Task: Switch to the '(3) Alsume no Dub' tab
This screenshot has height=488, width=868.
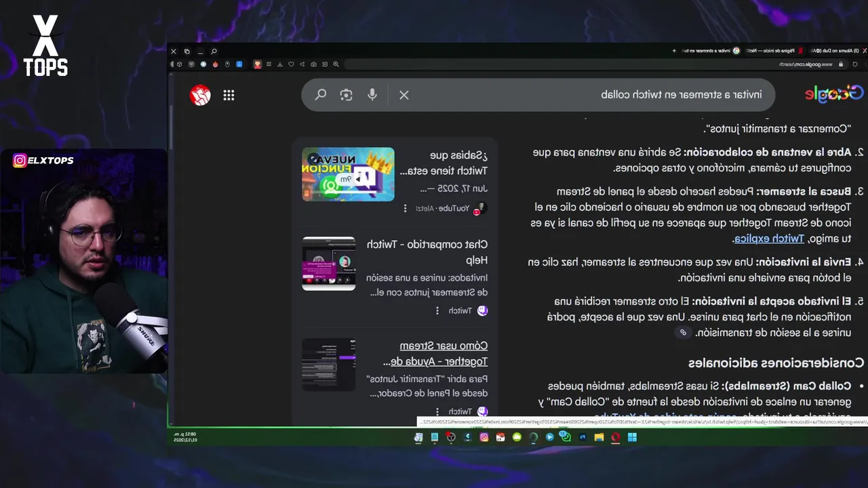Action: tap(837, 51)
